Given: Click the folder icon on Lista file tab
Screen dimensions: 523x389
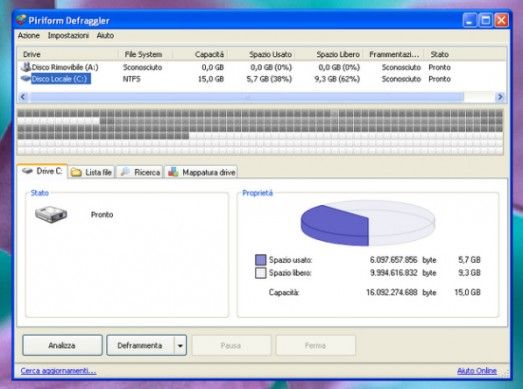Looking at the screenshot, I should click(x=76, y=172).
